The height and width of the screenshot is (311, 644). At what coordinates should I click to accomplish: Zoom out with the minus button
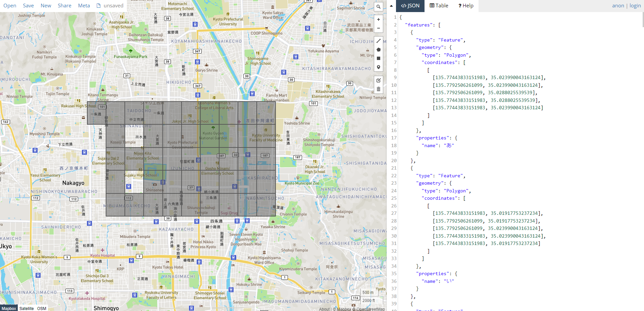(x=378, y=28)
